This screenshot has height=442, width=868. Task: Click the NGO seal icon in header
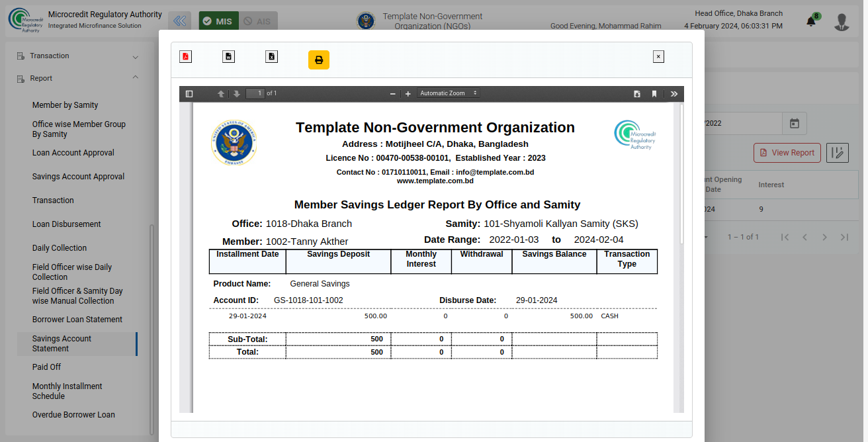[x=365, y=21]
